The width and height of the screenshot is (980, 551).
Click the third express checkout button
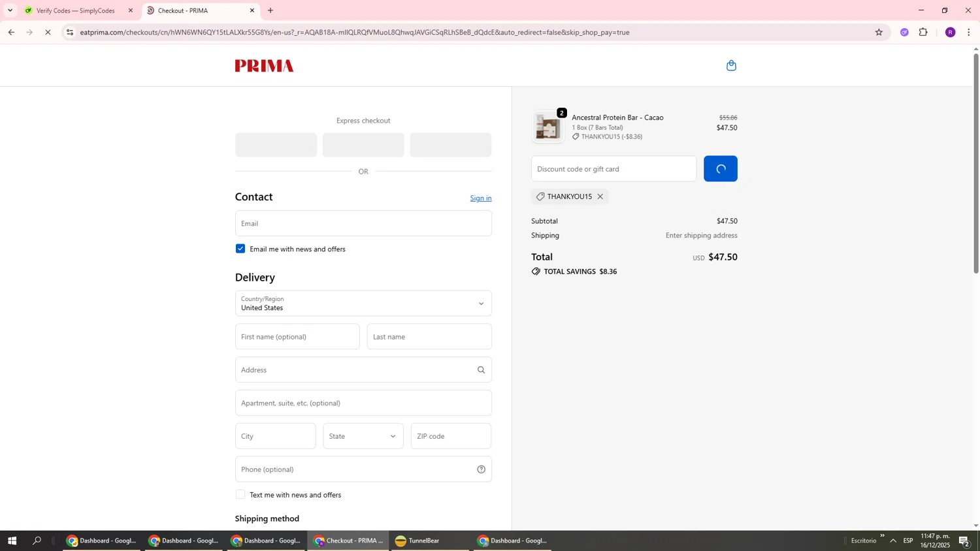pos(451,145)
